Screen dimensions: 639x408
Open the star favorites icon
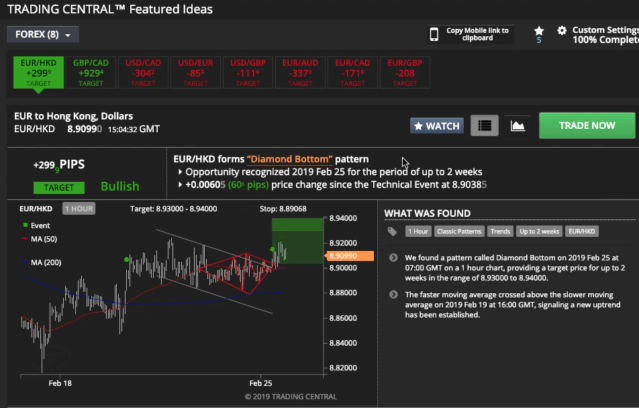click(539, 31)
